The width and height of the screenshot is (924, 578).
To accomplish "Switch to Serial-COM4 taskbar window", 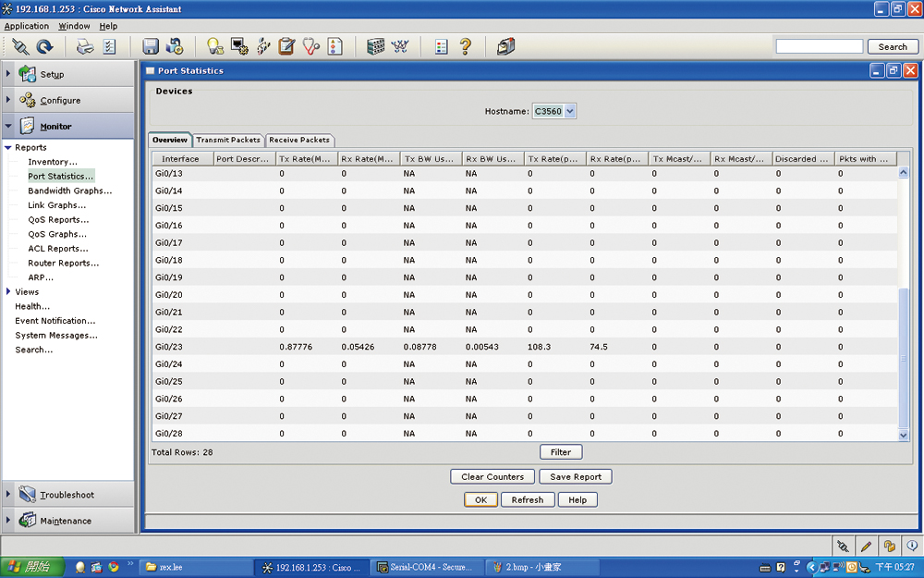I will pos(427,568).
